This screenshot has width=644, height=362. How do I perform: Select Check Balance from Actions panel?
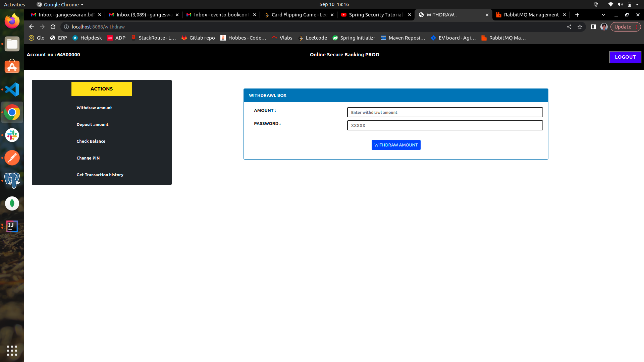coord(91,141)
